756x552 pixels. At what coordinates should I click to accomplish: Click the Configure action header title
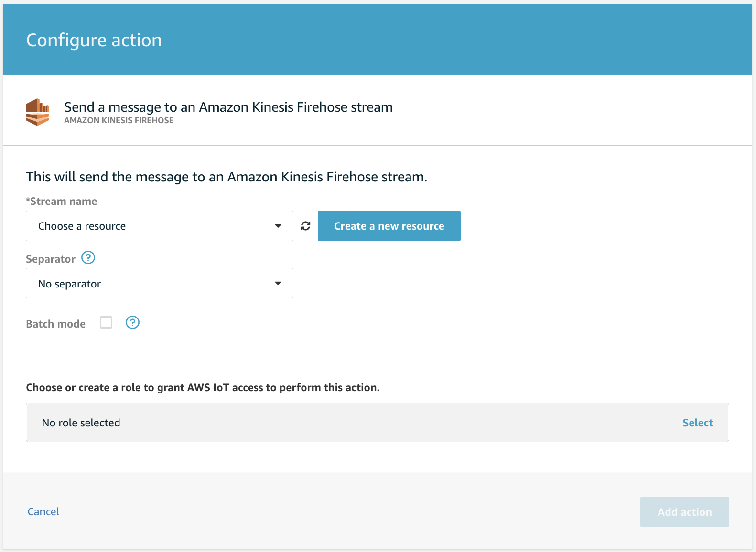click(94, 41)
